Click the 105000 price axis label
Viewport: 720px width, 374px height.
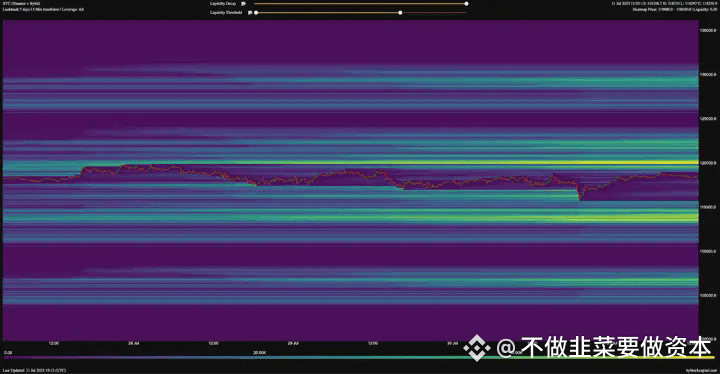click(x=708, y=296)
